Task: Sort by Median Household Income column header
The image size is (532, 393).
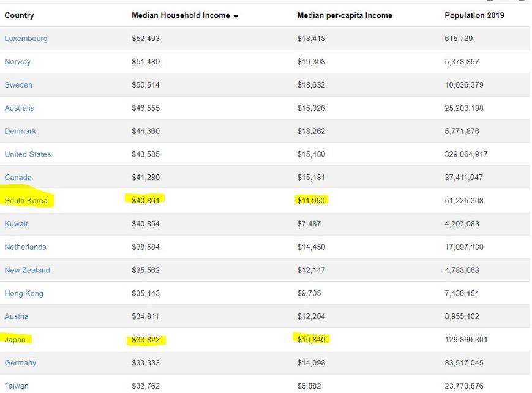Action: [x=181, y=15]
